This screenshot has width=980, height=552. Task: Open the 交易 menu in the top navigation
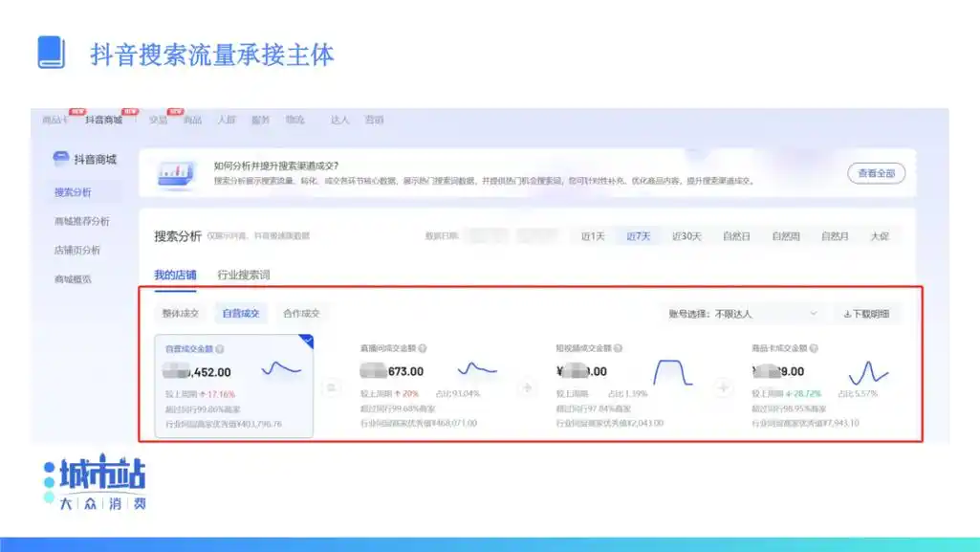[159, 121]
